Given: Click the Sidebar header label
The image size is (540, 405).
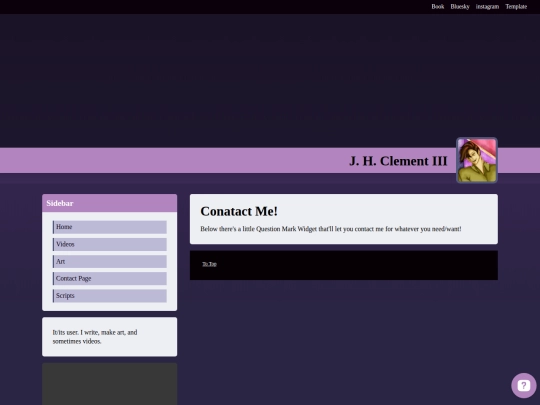Looking at the screenshot, I should pos(60,203).
